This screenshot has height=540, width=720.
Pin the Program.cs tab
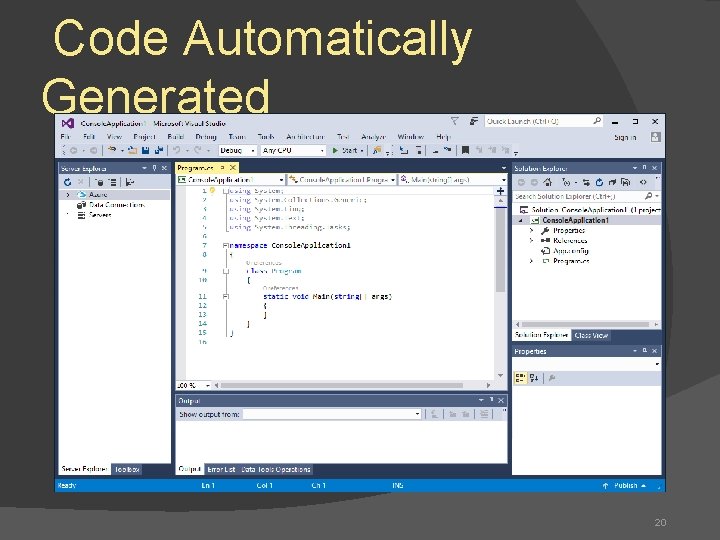(223, 168)
